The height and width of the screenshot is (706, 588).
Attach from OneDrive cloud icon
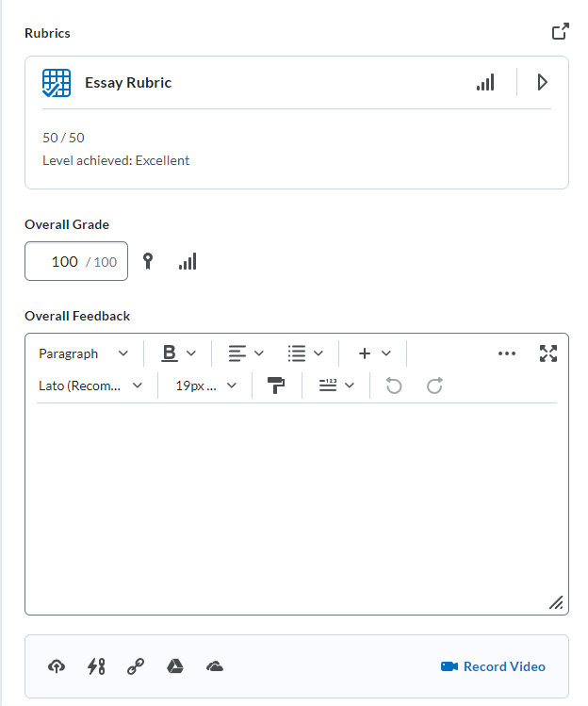point(215,666)
